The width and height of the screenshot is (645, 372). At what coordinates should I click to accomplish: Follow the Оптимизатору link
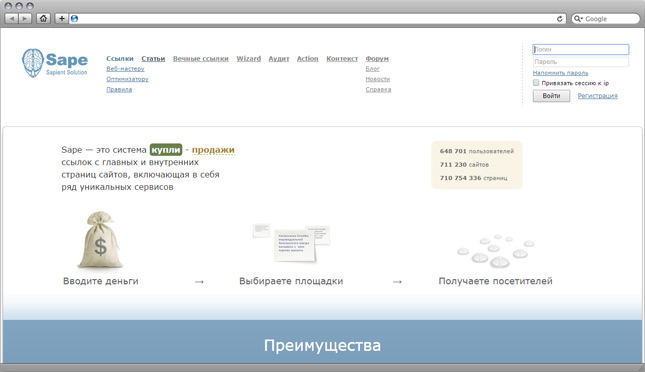click(x=128, y=79)
